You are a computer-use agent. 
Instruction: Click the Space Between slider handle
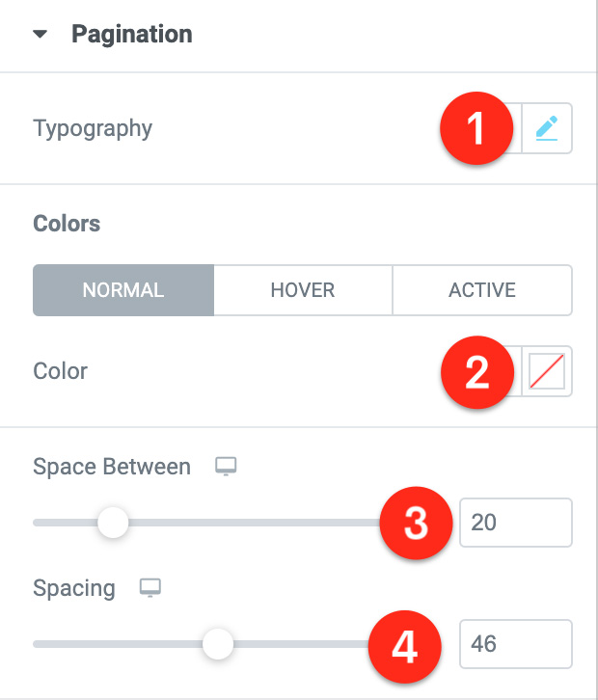coord(113,523)
